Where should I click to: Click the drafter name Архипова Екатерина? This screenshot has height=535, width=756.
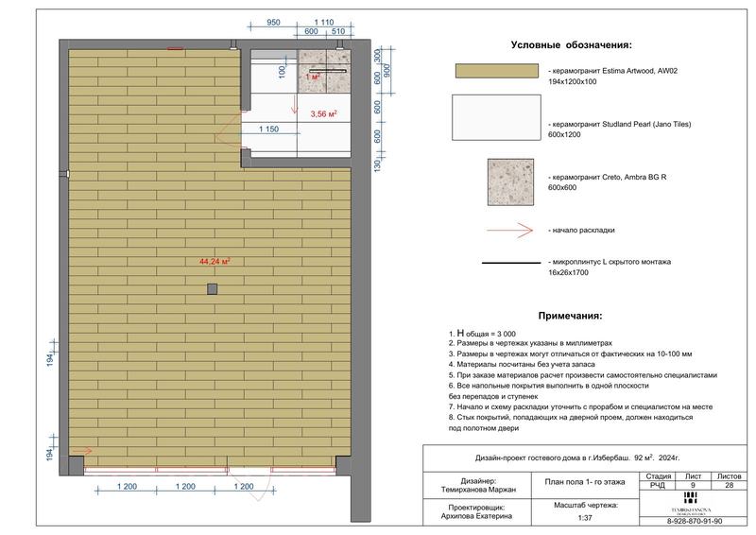476,516
